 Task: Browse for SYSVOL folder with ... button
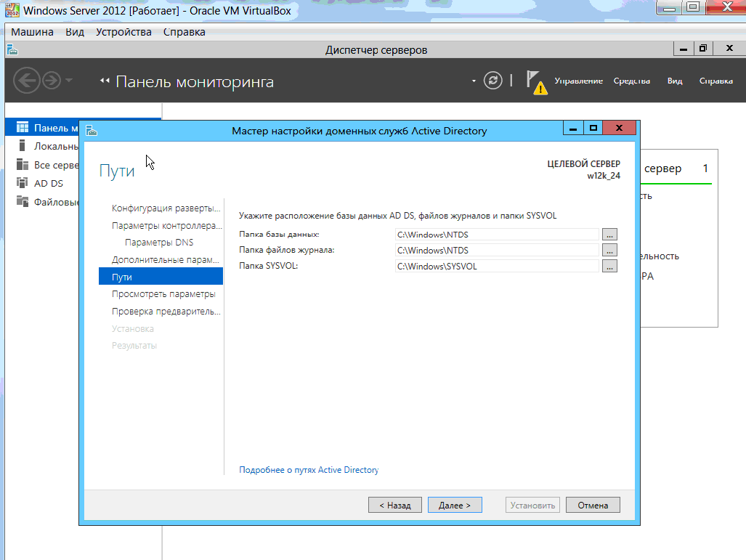click(x=609, y=266)
